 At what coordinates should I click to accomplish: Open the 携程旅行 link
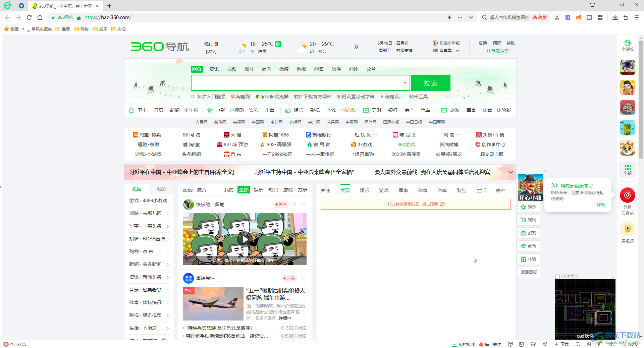(318, 135)
